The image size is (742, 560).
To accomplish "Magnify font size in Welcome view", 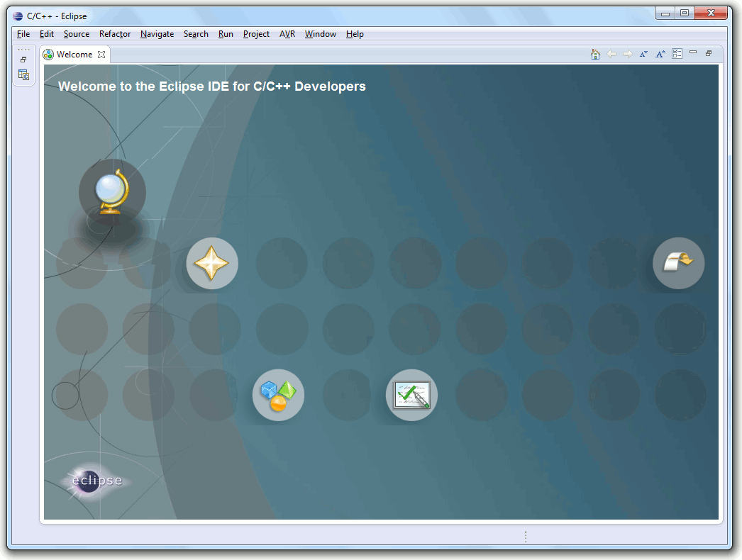I will (x=660, y=55).
